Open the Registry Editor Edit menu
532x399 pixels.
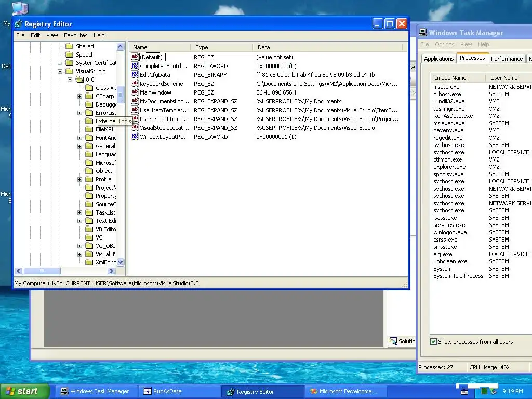35,35
